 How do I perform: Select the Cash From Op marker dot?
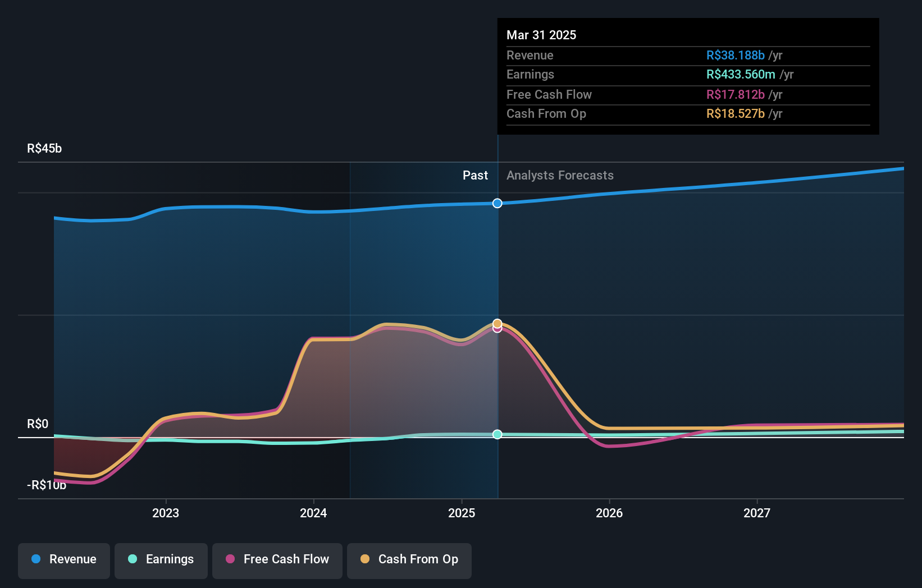[497, 323]
